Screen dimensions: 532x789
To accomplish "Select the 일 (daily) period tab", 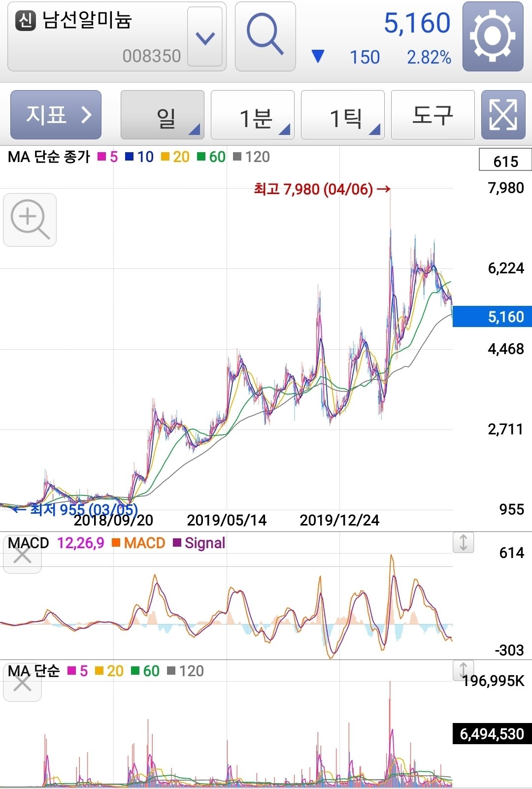I will point(163,115).
